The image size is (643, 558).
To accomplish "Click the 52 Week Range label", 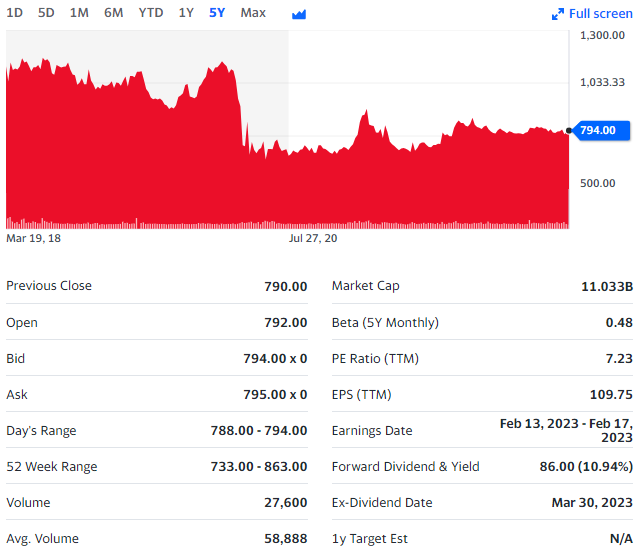I will (x=52, y=467).
